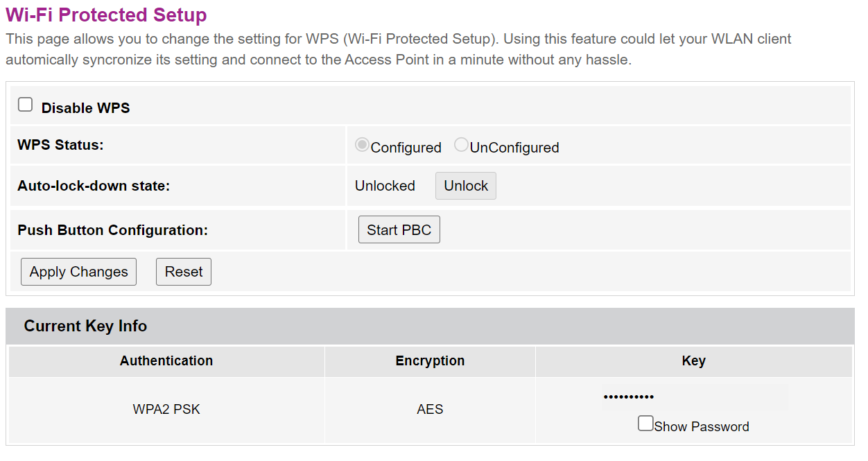
Task: Click the WPA2 PSK authentication value
Action: click(x=166, y=409)
